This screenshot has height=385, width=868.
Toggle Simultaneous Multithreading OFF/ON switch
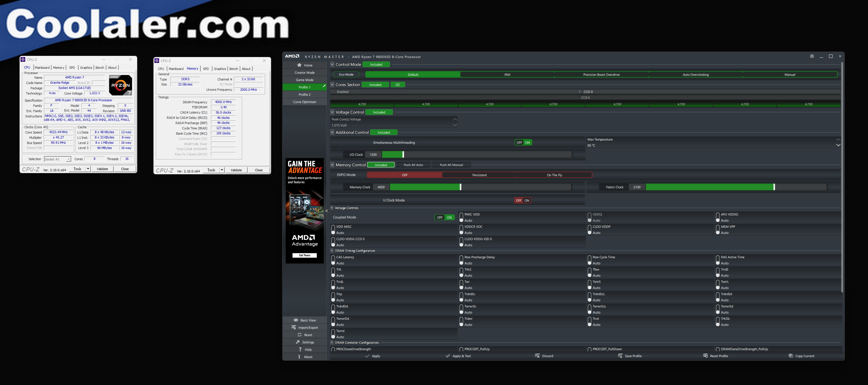(x=523, y=143)
